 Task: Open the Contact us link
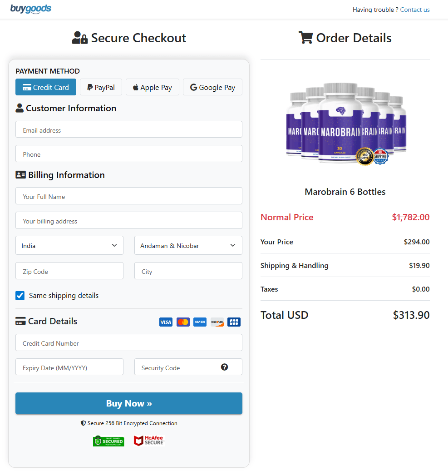(414, 10)
